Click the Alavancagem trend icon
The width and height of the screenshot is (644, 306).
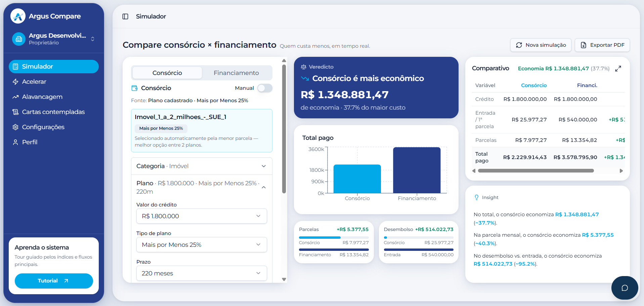[x=15, y=97]
